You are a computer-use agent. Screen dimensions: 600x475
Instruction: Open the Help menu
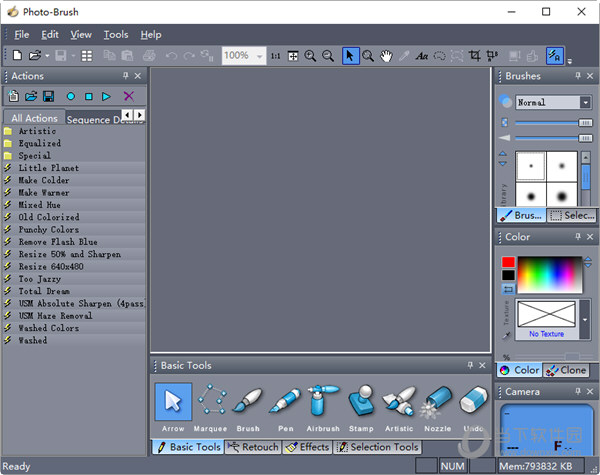151,35
